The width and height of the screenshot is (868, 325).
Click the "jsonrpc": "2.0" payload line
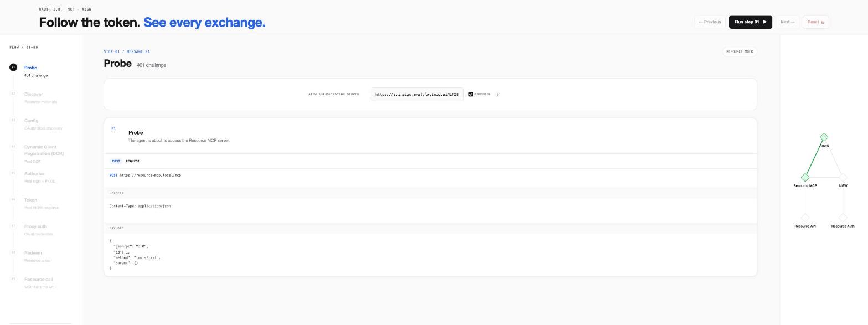point(131,246)
